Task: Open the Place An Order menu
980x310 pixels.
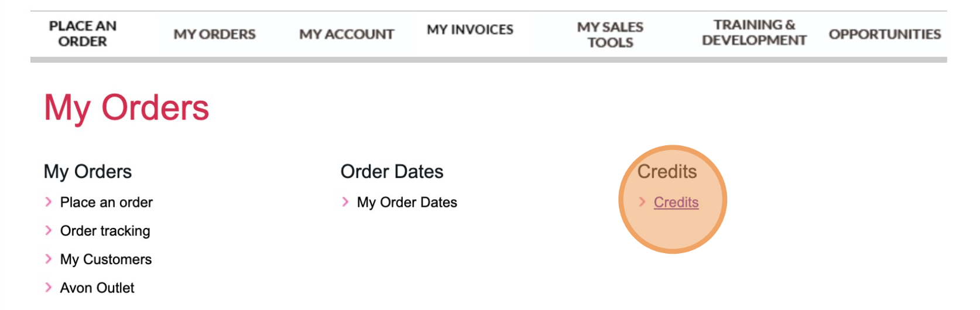Action: 83,34
